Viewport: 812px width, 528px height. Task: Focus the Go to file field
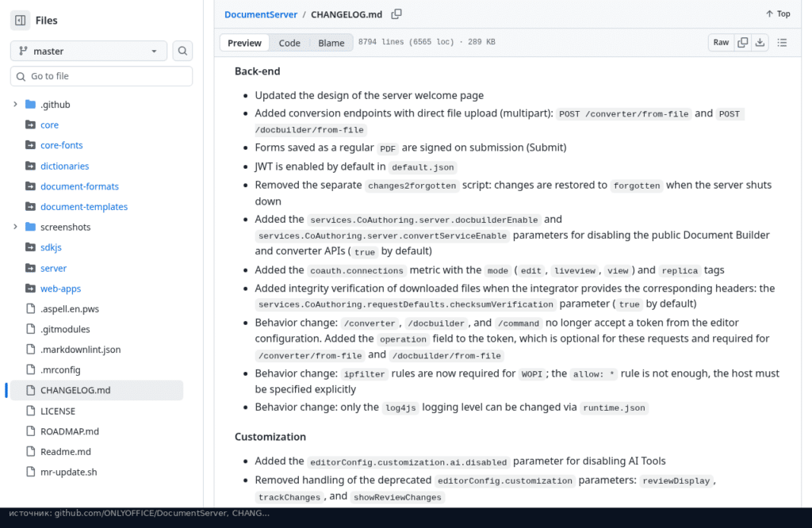click(101, 76)
